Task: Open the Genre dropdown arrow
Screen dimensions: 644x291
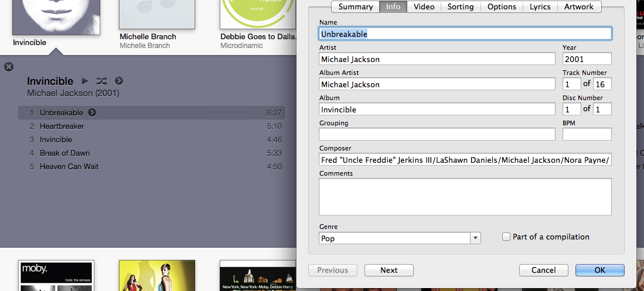Action: 476,238
